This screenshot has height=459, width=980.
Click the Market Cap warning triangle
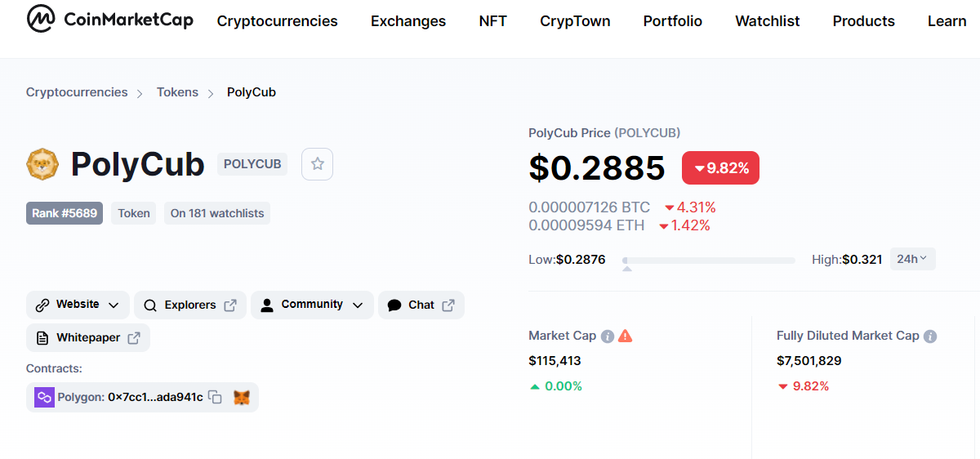click(x=626, y=336)
